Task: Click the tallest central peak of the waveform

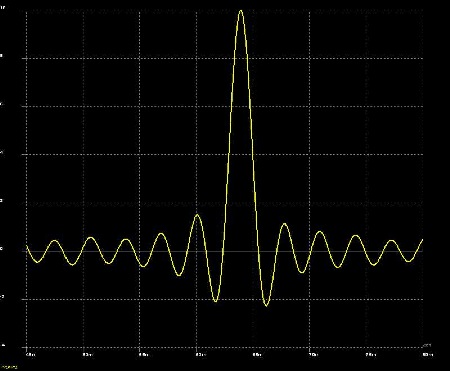Action: tap(241, 11)
